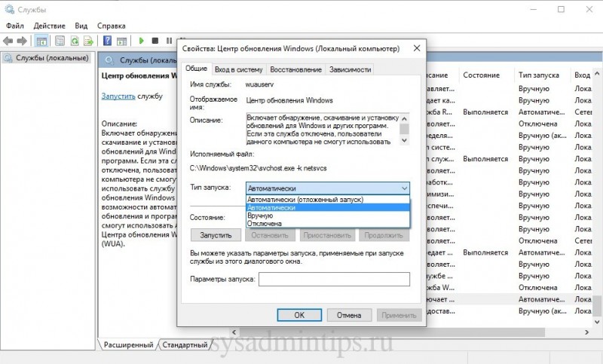Click the Запустить службу link
This screenshot has width=603, height=364.
coord(118,96)
